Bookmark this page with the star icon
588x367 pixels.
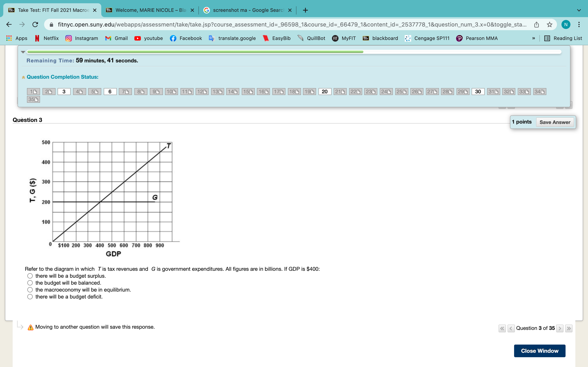tap(549, 24)
